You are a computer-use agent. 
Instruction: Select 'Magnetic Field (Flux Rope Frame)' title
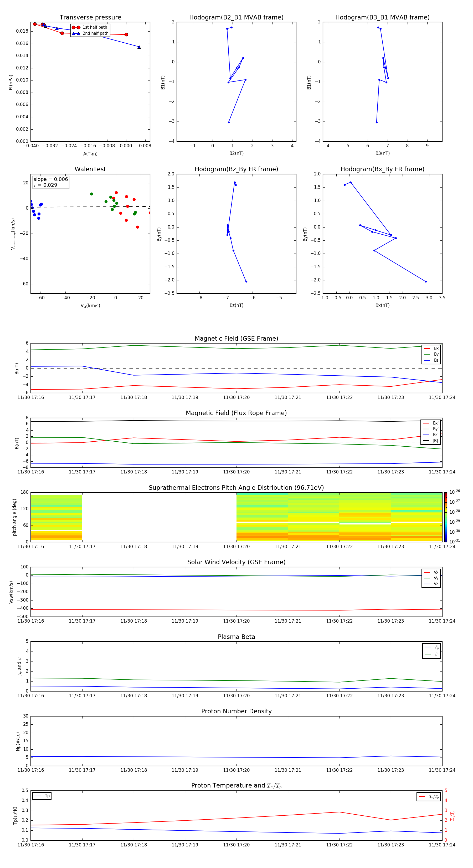tap(236, 413)
